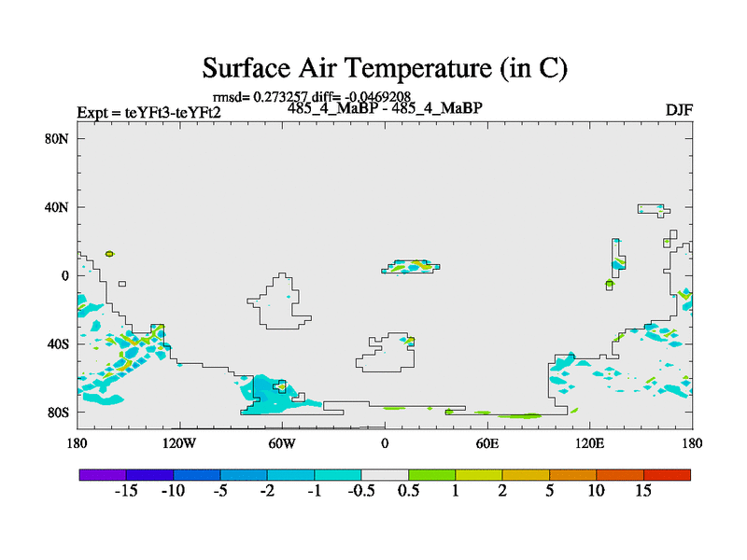Select the colorbar swatch between 5 and 10
This screenshot has width=747, height=560.
click(x=572, y=475)
